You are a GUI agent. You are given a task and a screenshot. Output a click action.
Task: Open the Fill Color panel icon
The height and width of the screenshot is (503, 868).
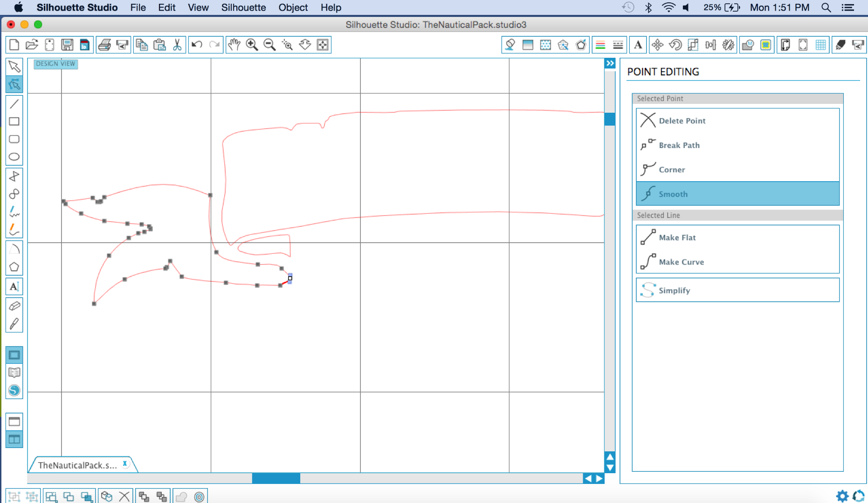[x=528, y=45]
